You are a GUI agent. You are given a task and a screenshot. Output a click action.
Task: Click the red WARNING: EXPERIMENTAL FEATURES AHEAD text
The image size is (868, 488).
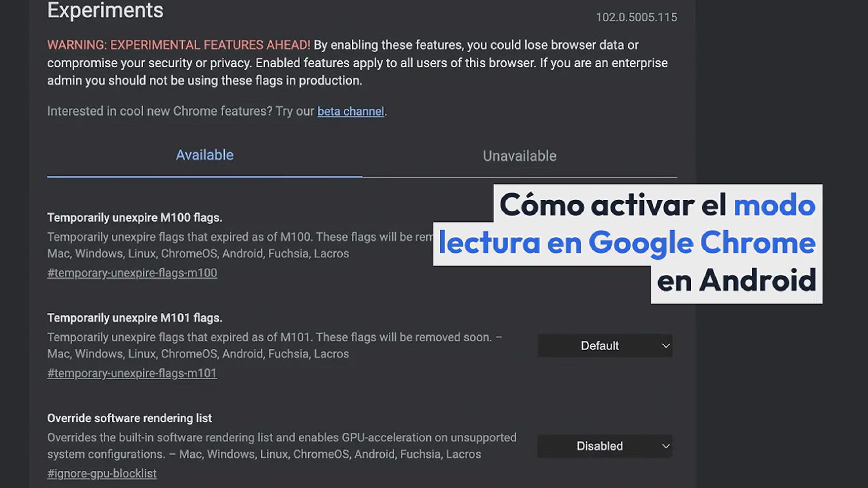pos(179,45)
